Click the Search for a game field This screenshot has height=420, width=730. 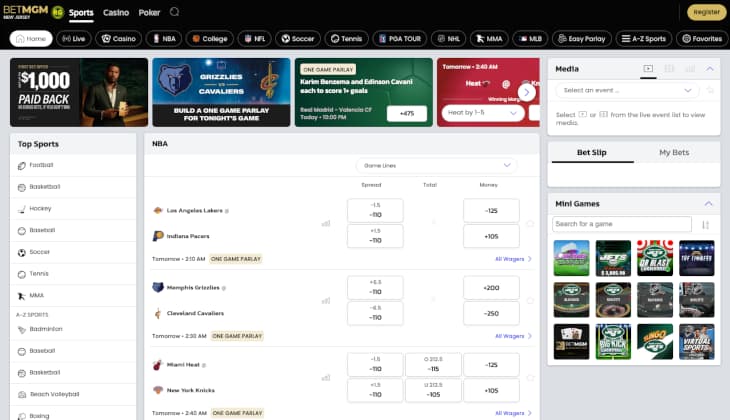point(622,224)
